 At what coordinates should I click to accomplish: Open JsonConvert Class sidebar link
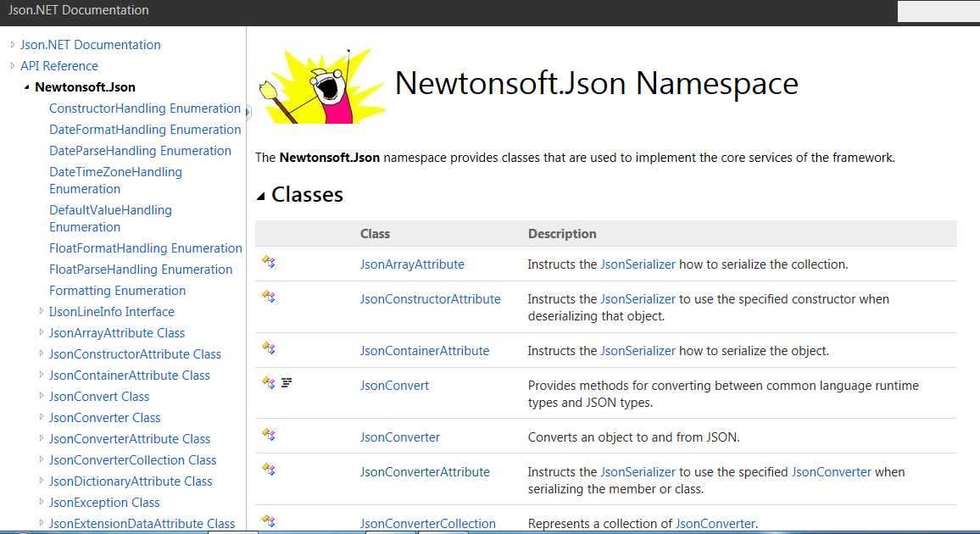(x=99, y=398)
